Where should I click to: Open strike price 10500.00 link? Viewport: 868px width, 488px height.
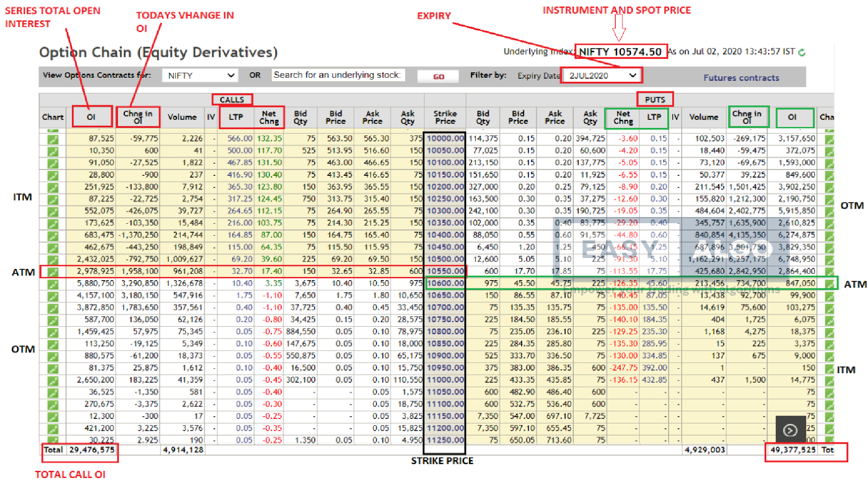click(445, 259)
